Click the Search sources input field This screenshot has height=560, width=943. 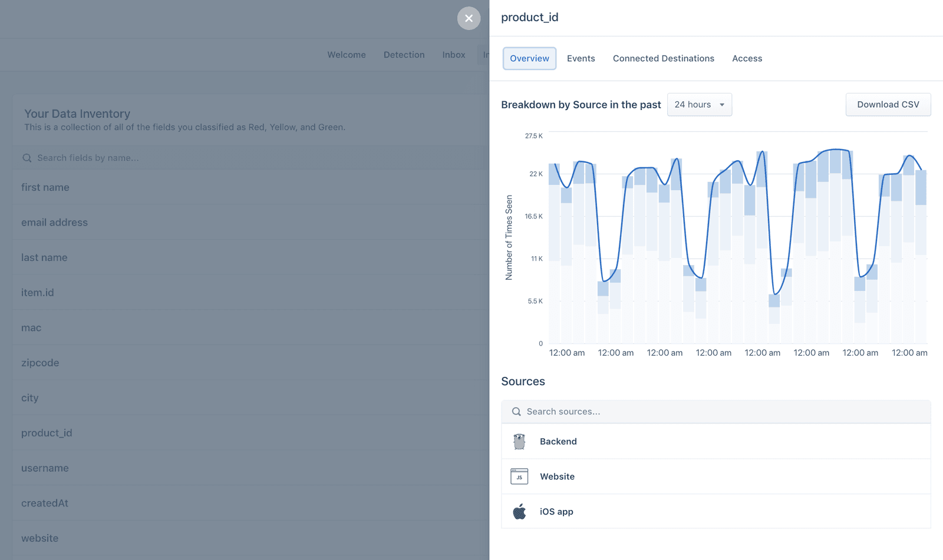tap(648, 412)
